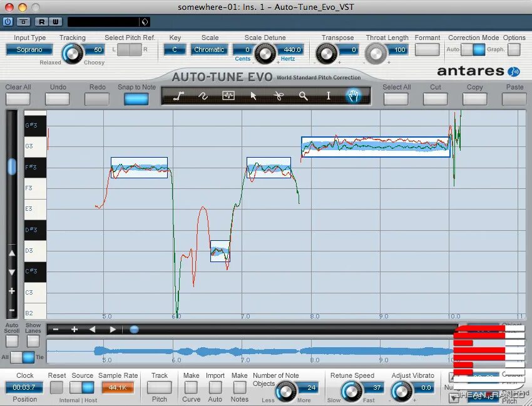Click the Cut button
532x406 pixels.
pyautogui.click(x=436, y=99)
